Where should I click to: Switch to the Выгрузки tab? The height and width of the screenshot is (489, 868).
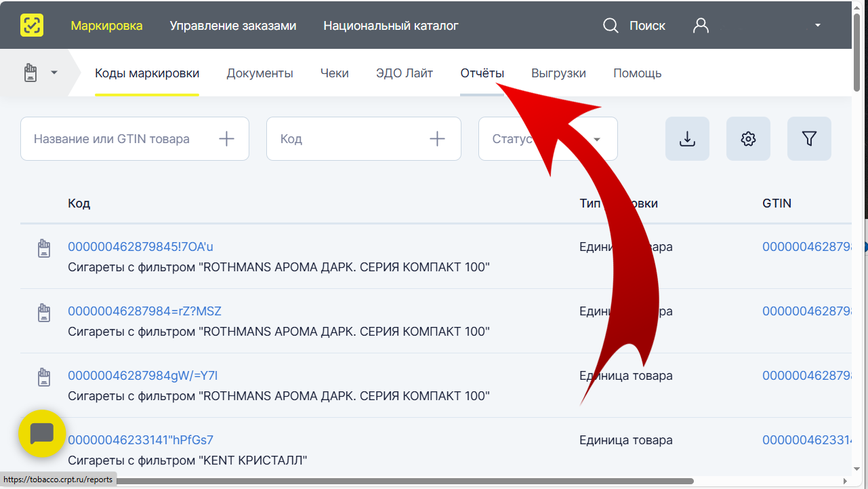(559, 73)
